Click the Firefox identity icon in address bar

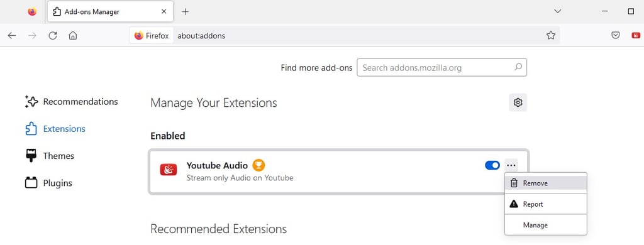(151, 36)
